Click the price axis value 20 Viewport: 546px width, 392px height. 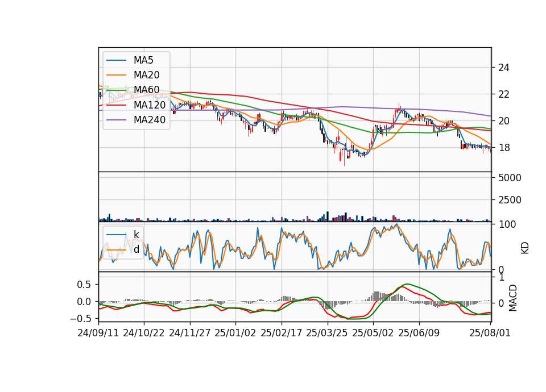[503, 121]
